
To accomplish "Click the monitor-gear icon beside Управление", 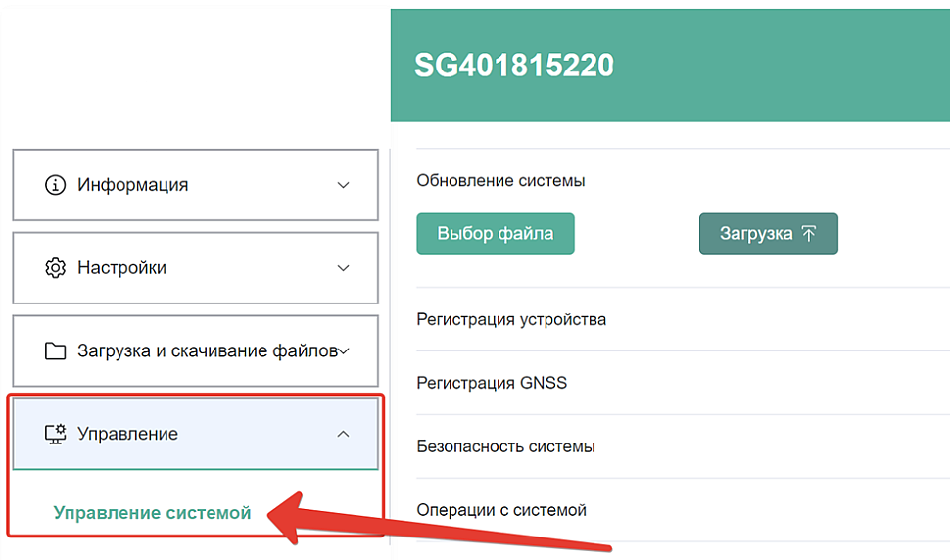I will pos(55,434).
